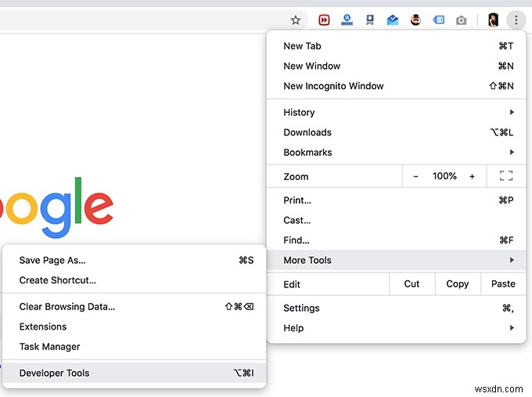The width and height of the screenshot is (532, 397).
Task: Select New Window menu item
Action: point(397,66)
